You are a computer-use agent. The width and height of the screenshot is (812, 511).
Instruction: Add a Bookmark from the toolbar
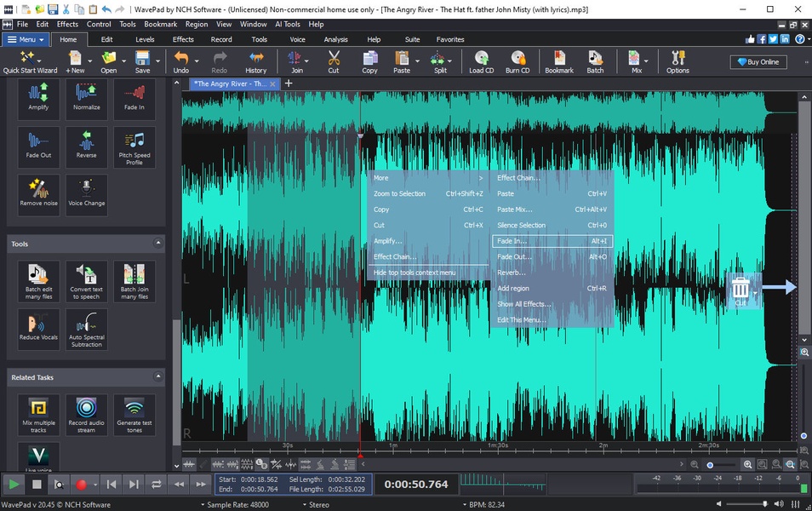(559, 61)
